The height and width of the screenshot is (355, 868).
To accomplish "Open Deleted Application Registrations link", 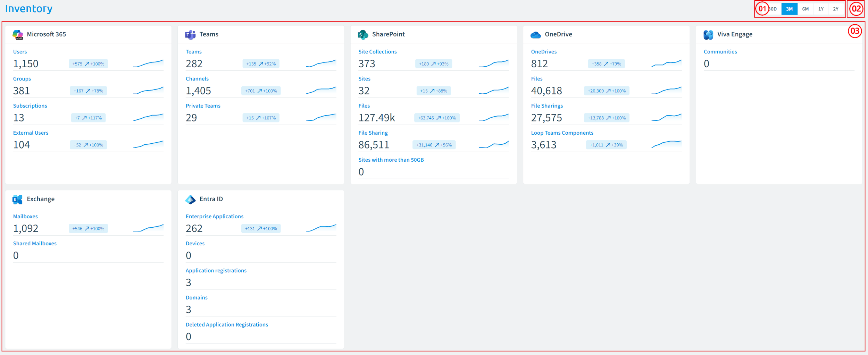I will click(x=227, y=325).
